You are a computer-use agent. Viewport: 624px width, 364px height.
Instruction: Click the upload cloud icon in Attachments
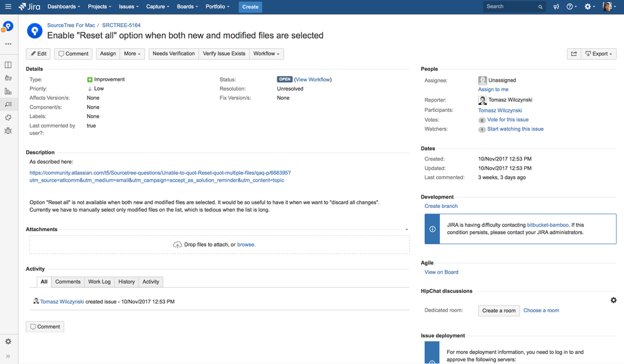[x=177, y=245]
